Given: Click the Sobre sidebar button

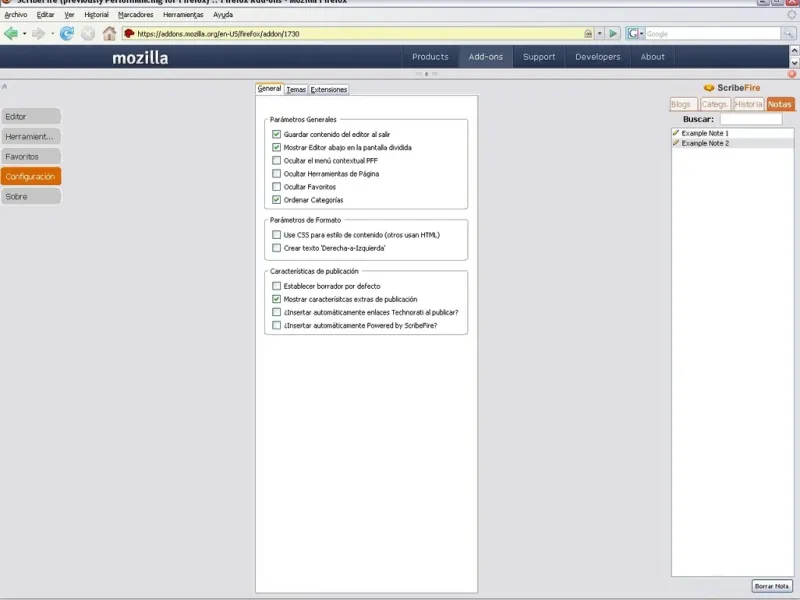Looking at the screenshot, I should 31,196.
